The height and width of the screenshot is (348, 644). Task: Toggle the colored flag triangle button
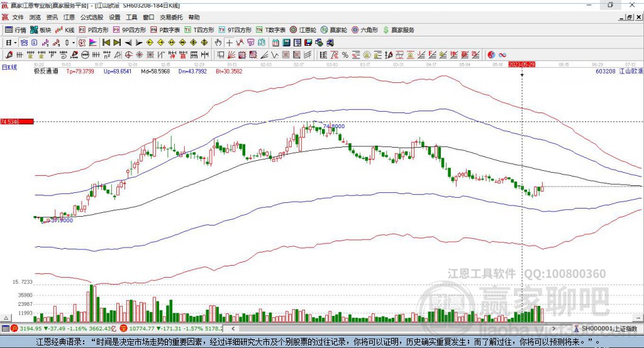point(93,43)
